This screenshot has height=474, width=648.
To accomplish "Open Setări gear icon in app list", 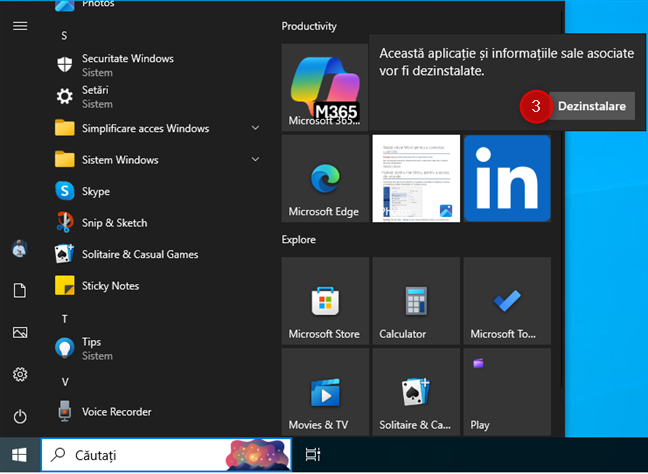I will tap(64, 96).
